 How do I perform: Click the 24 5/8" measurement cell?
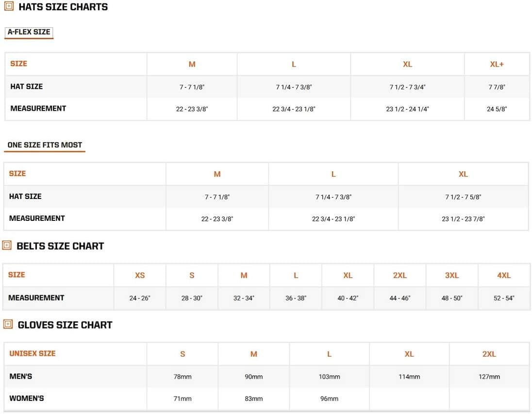tap(497, 109)
